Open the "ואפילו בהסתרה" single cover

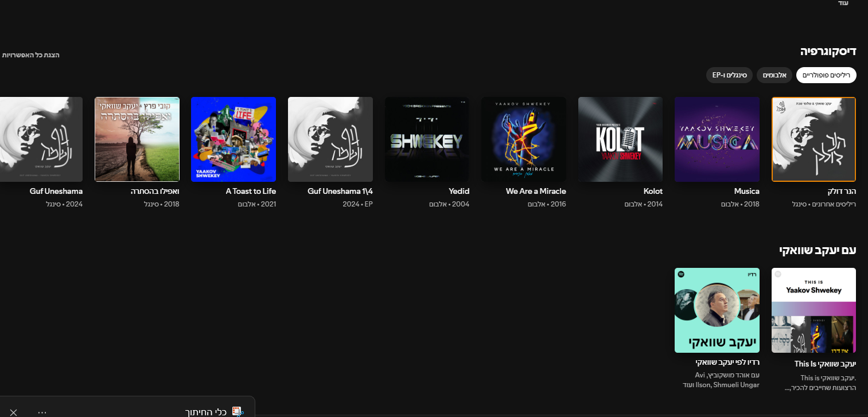tap(137, 139)
